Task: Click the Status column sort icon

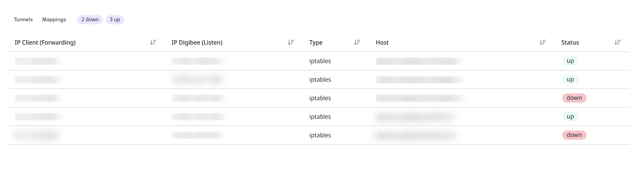Action: [x=618, y=42]
